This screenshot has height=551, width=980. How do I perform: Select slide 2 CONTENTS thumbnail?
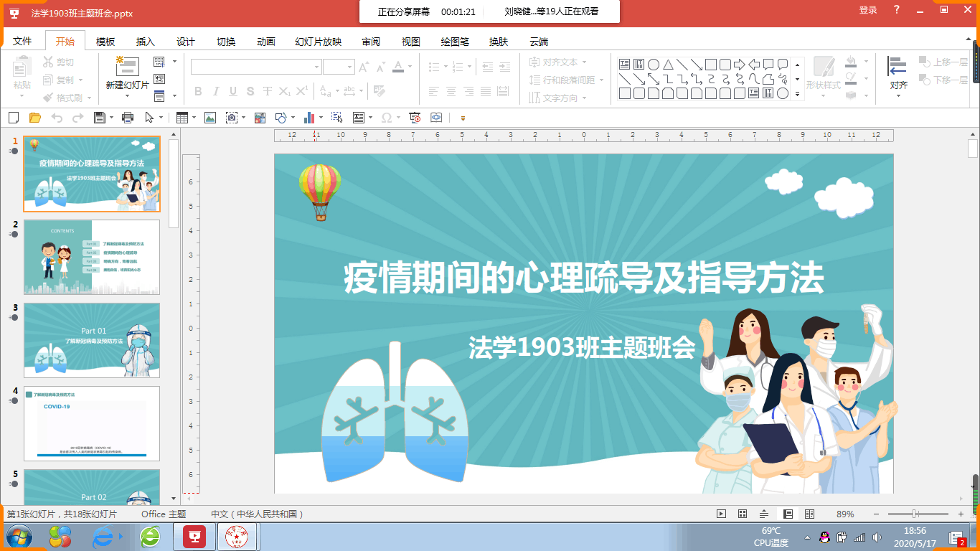coord(92,257)
